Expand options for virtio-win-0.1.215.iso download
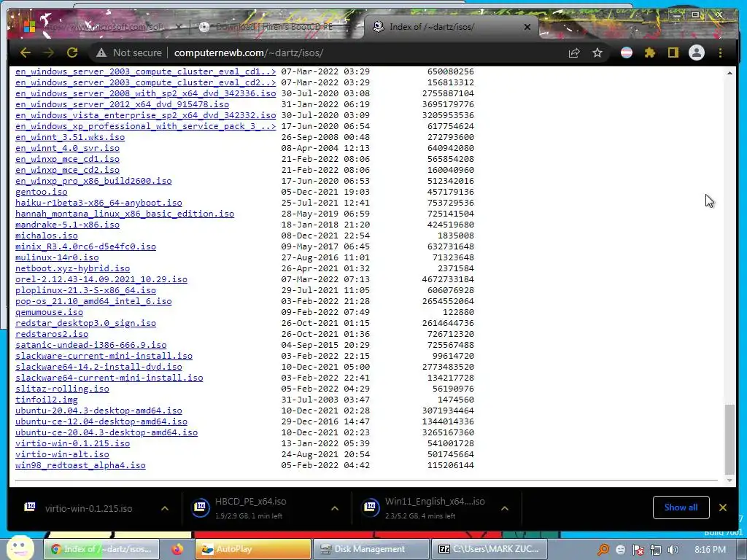 tap(165, 508)
